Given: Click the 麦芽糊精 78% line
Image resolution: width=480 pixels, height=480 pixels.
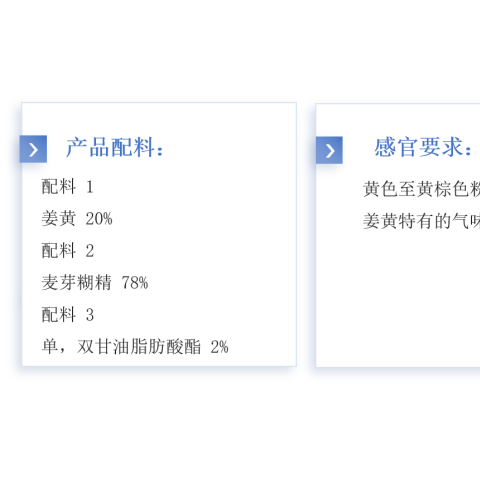Looking at the screenshot, I should (x=95, y=283).
